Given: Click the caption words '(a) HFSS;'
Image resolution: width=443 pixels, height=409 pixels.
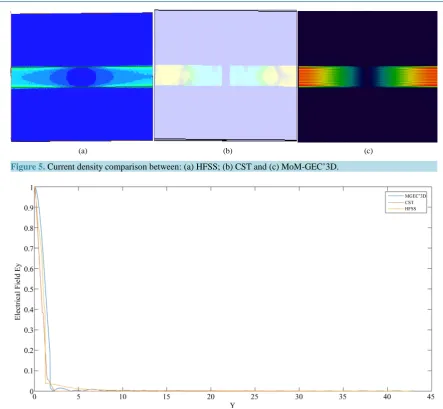Looking at the screenshot, I should 202,167.
